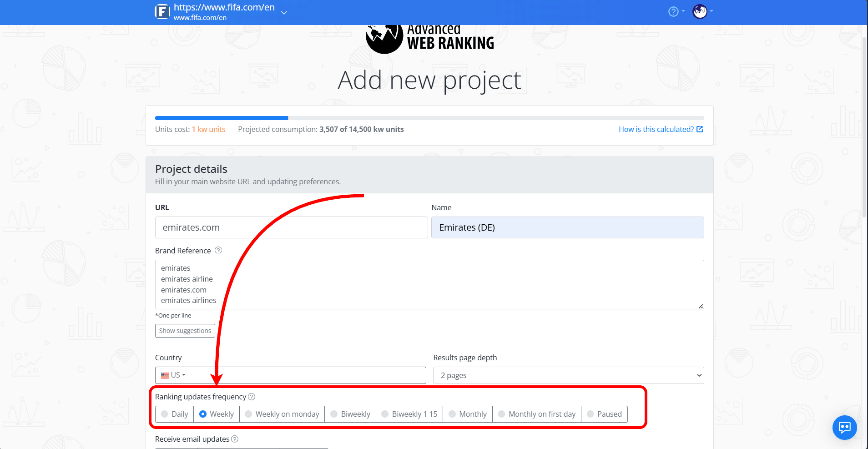Click the '3,507 of 14,500 kw units' text
This screenshot has height=449, width=868.
coord(362,129)
